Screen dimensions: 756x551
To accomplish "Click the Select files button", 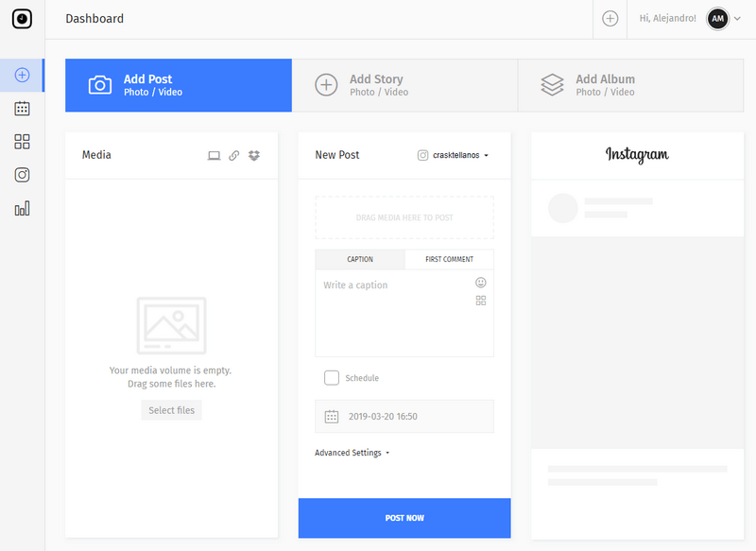I will [x=172, y=410].
